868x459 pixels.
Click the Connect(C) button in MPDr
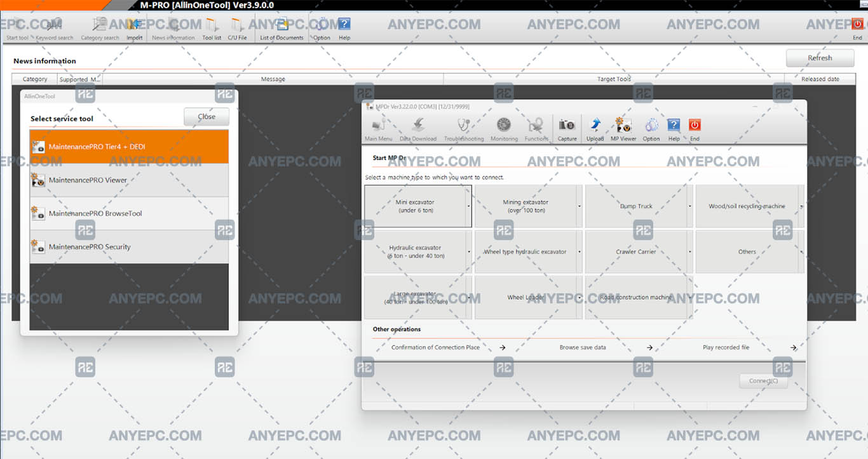click(x=763, y=381)
